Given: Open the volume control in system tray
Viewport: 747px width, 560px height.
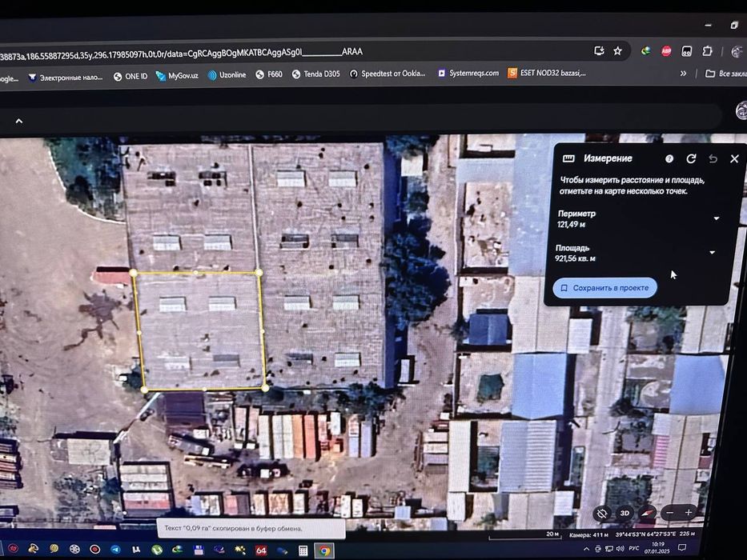Looking at the screenshot, I should point(620,549).
